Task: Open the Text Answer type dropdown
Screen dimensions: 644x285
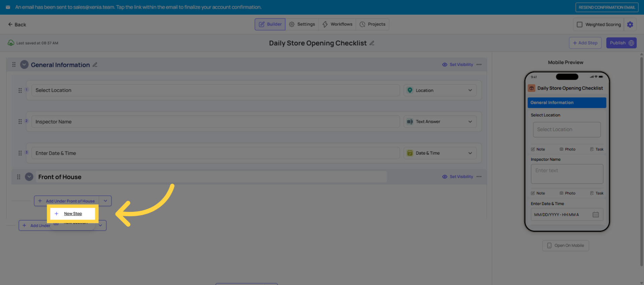Action: coord(440,122)
